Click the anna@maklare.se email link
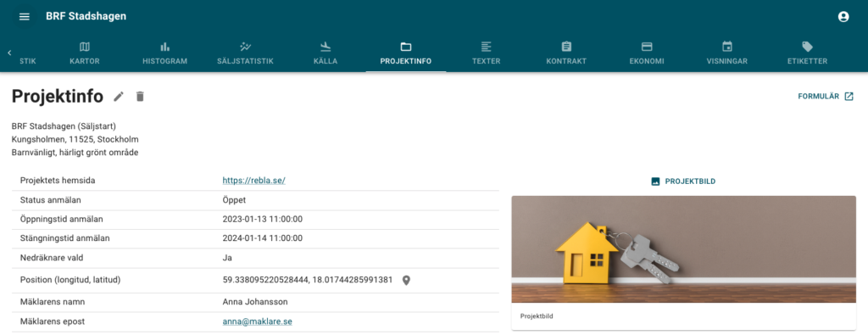Viewport: 868px width, 335px height. point(257,321)
